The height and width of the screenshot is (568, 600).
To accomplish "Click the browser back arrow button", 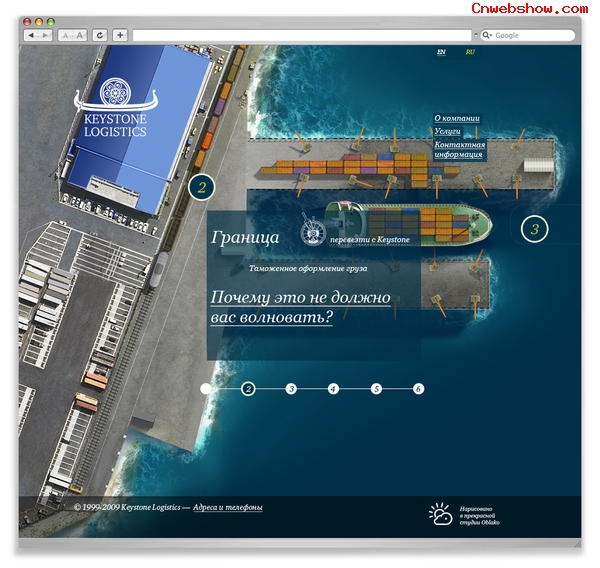I will (31, 36).
